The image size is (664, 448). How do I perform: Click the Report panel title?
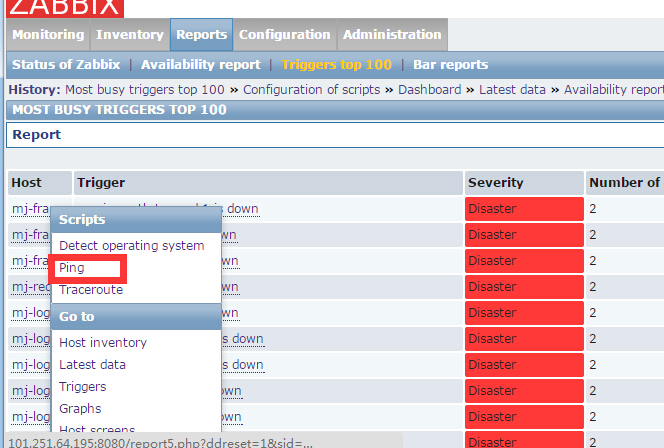coord(36,135)
